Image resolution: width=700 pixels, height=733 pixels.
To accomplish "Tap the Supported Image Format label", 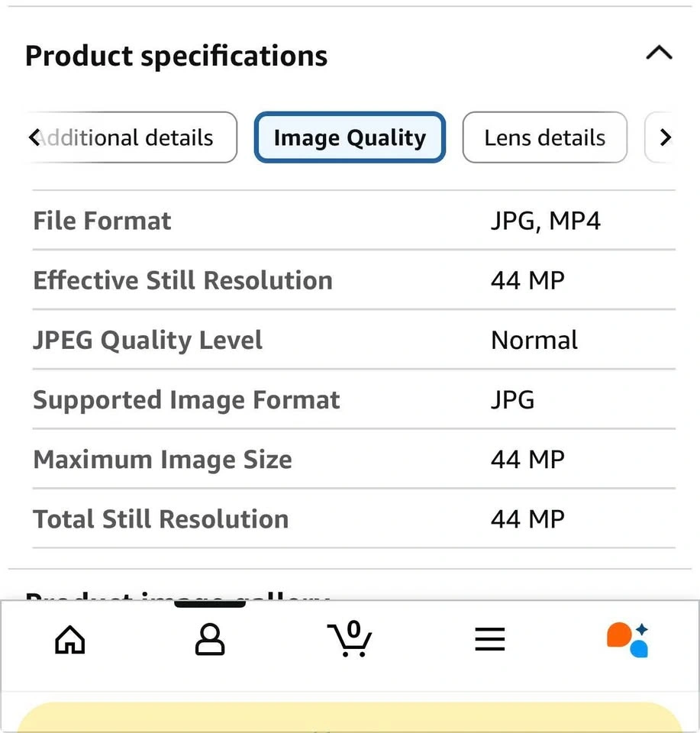I will tap(186, 400).
